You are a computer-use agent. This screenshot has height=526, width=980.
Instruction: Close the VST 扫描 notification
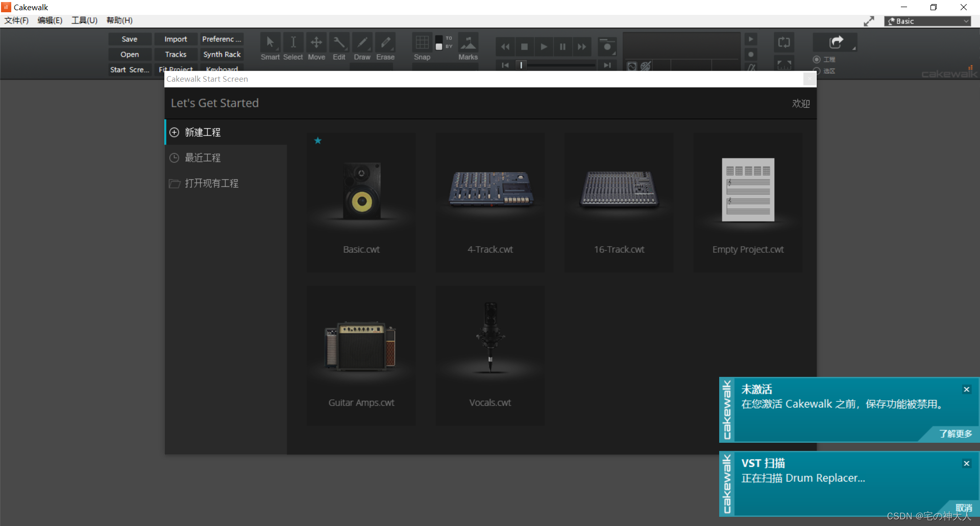[x=966, y=464]
